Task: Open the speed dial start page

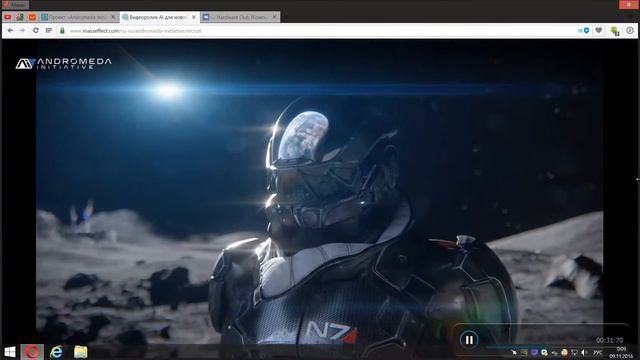Action: tap(49, 31)
